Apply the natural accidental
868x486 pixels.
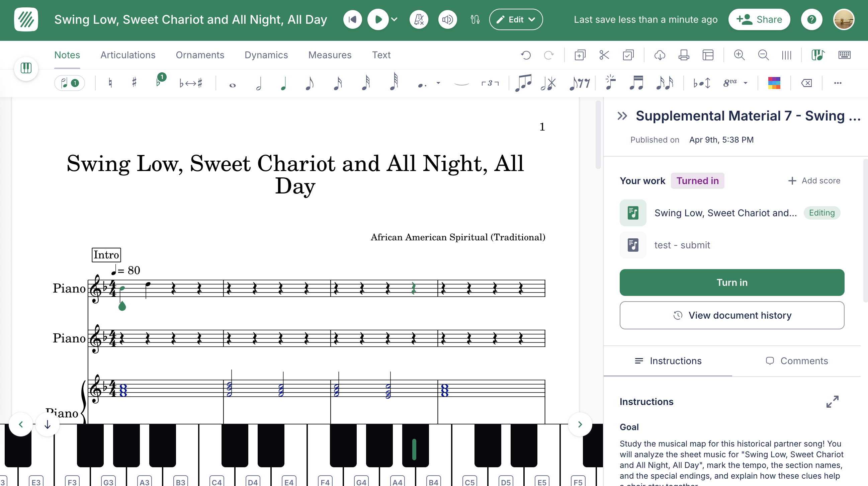tap(110, 83)
